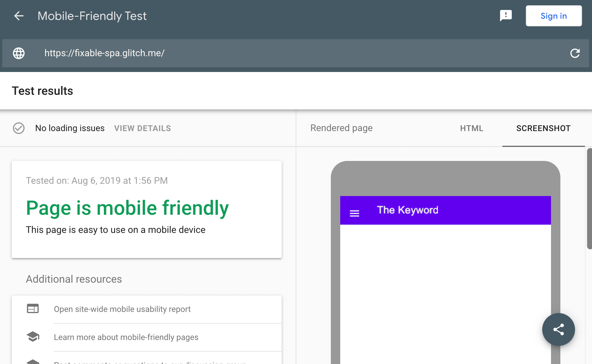Click VIEW DETAILS link

tap(143, 128)
